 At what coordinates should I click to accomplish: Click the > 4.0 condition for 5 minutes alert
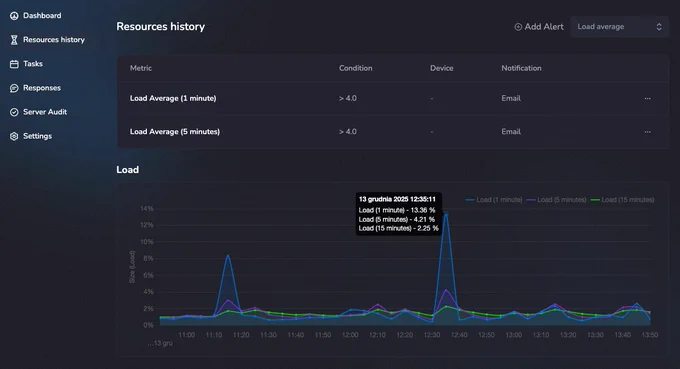(x=348, y=132)
